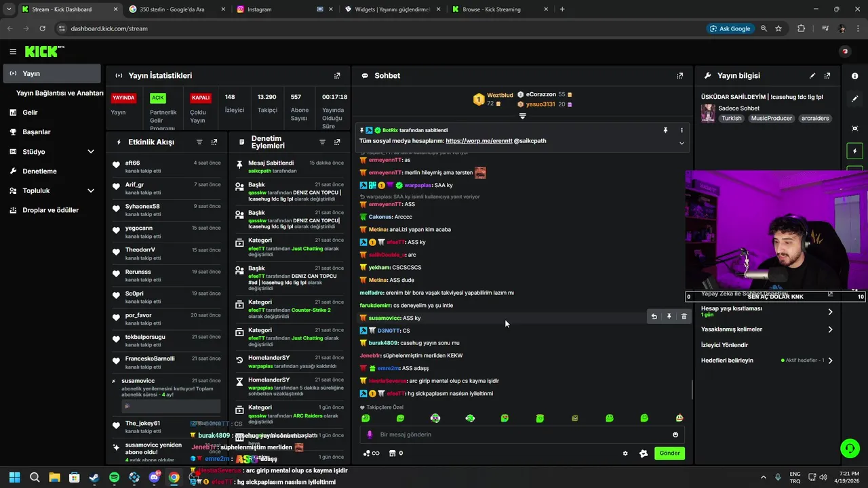Screen dimensions: 868x488
Task: Click the MusicProducer tag chip
Action: tap(772, 118)
